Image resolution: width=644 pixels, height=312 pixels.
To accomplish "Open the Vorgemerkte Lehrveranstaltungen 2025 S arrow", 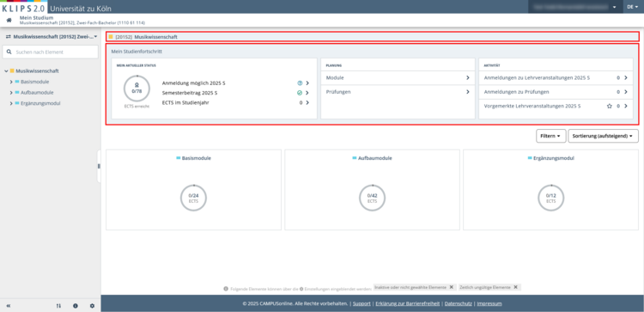I will click(626, 106).
